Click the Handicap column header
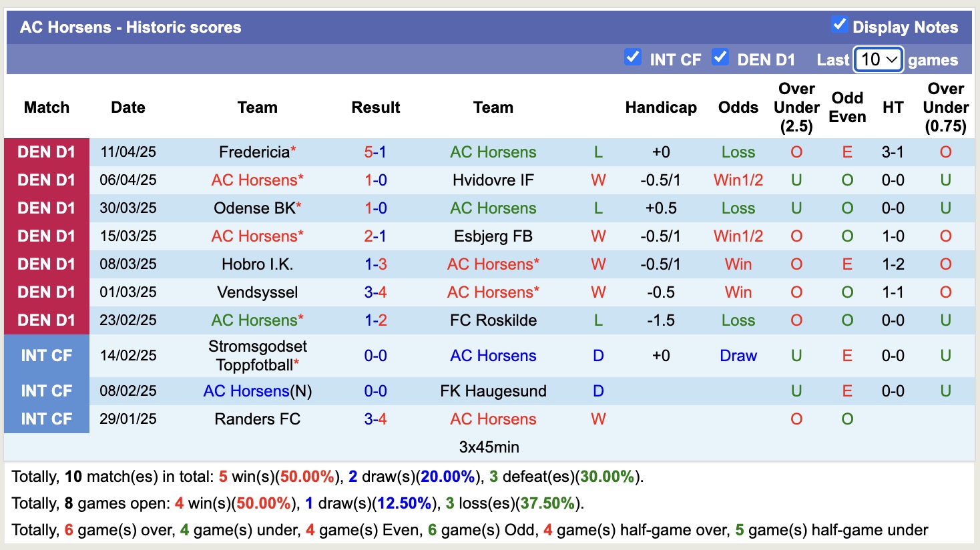The height and width of the screenshot is (550, 980). pyautogui.click(x=660, y=107)
